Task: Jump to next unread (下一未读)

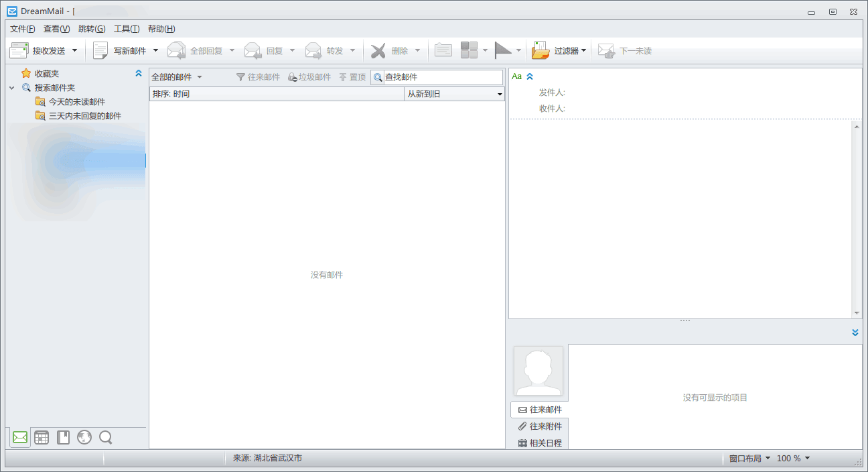Action: (624, 50)
